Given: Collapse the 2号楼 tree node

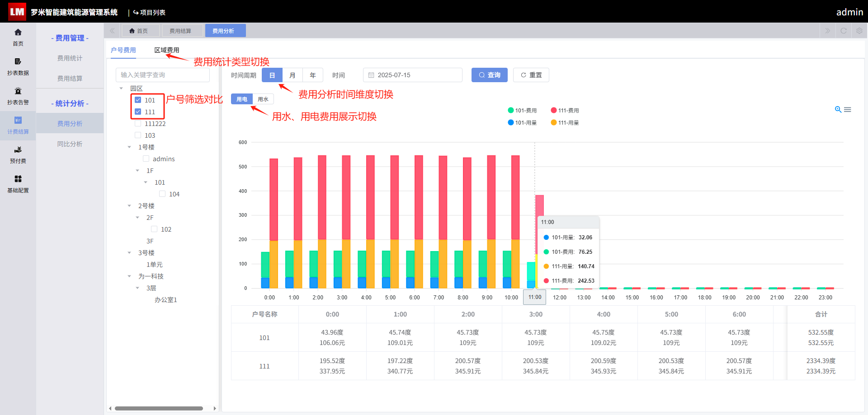Looking at the screenshot, I should tap(129, 205).
